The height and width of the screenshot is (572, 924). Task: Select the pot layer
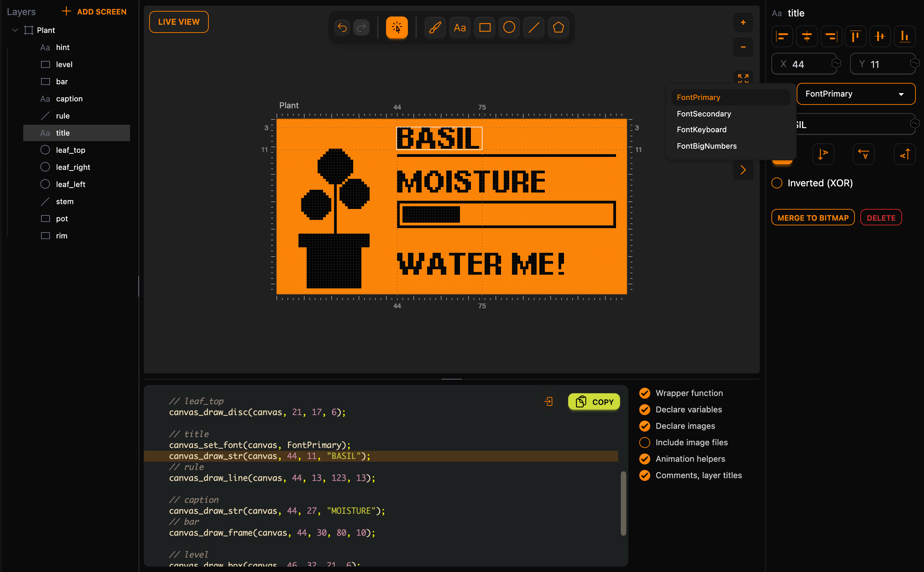click(77, 219)
